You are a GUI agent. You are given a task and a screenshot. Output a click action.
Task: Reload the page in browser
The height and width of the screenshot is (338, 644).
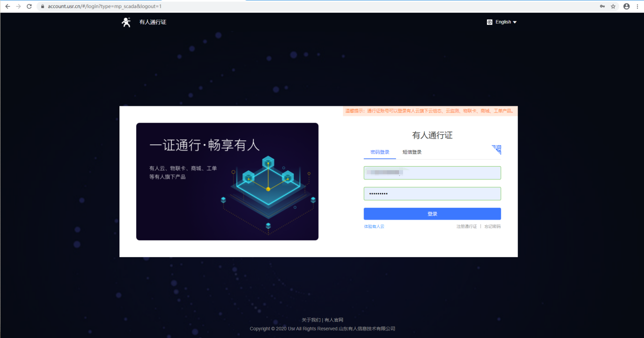[x=29, y=6]
